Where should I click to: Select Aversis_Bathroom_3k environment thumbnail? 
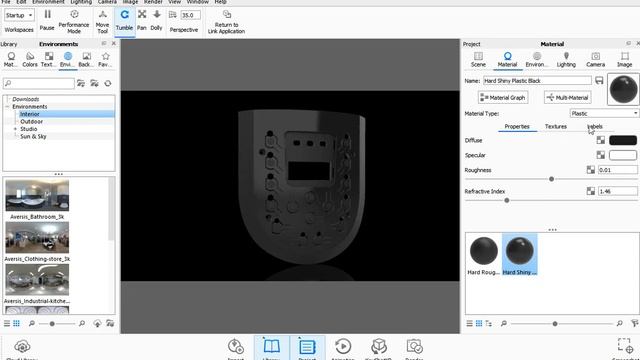click(37, 196)
